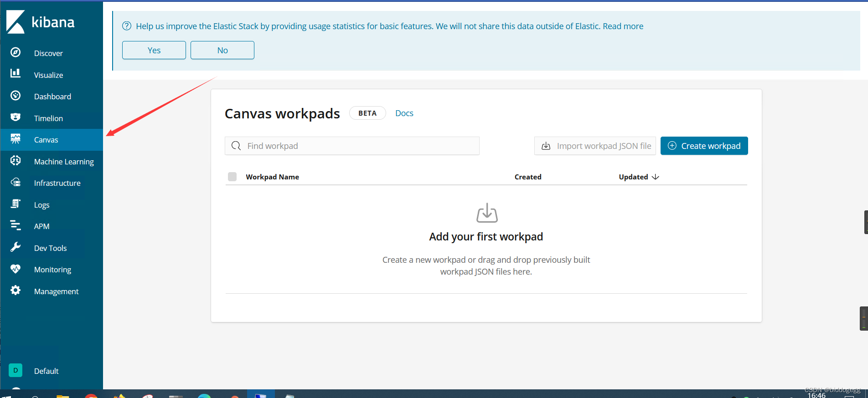868x398 pixels.
Task: Click the help question mark icon in banner
Action: click(127, 26)
